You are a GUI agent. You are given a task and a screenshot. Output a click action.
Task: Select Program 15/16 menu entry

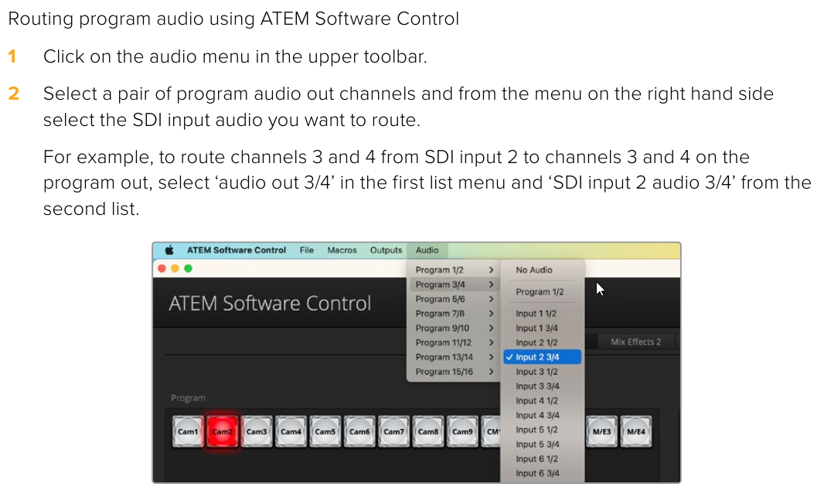454,372
